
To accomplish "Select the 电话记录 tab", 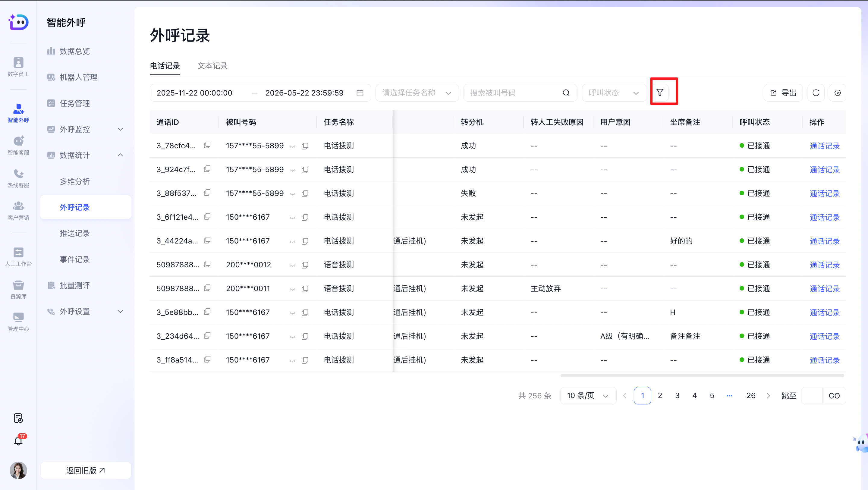I will tap(165, 66).
